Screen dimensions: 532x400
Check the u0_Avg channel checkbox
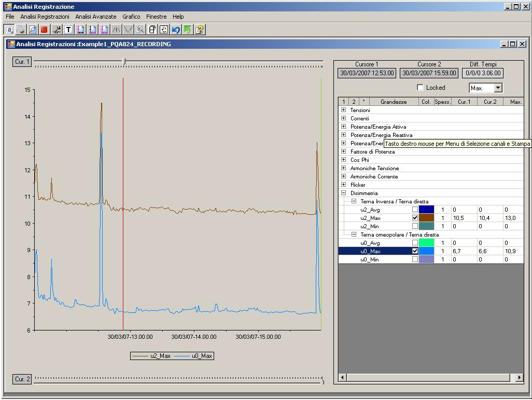pos(415,243)
